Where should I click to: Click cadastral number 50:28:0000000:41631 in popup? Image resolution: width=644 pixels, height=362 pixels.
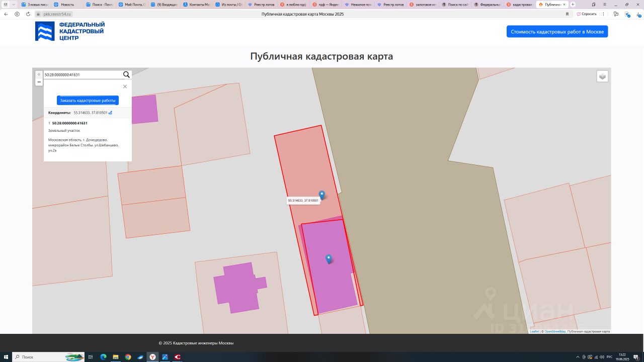point(69,123)
